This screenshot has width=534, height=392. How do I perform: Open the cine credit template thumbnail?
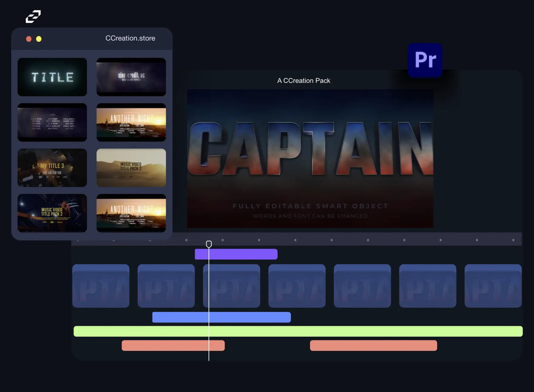[131, 77]
